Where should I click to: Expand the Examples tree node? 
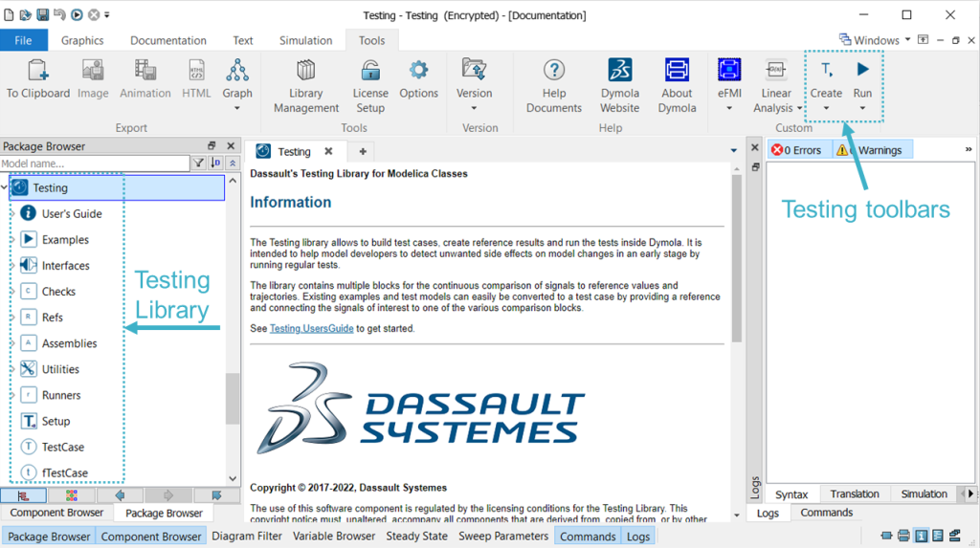[11, 239]
